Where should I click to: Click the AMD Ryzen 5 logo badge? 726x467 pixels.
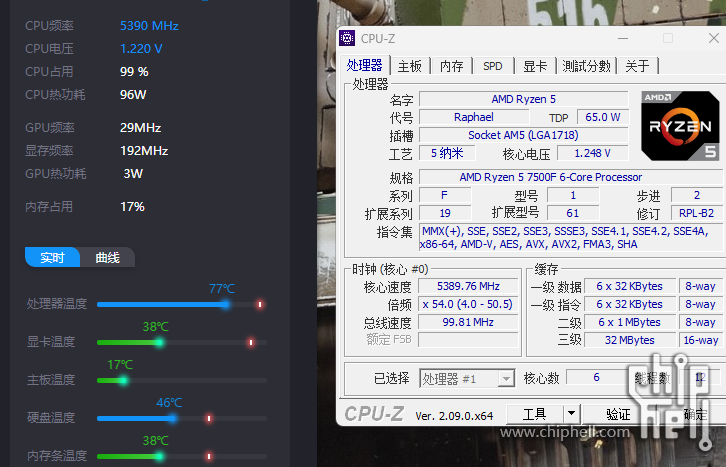[x=680, y=126]
